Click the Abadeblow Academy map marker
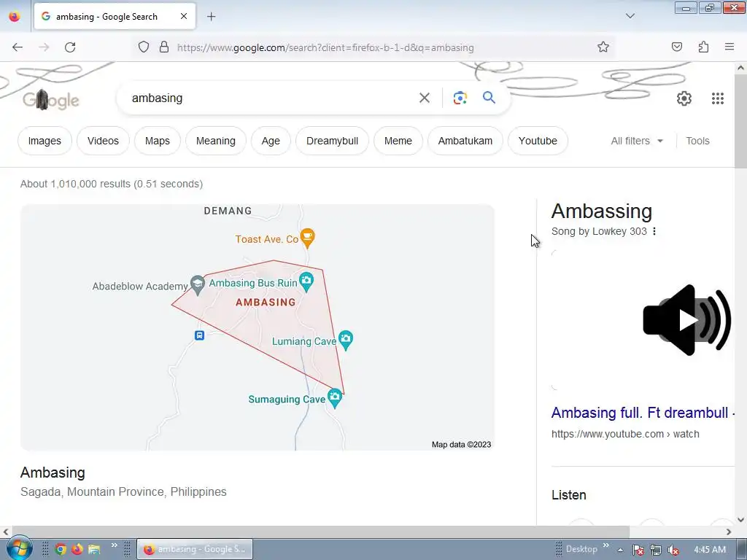 (x=197, y=285)
